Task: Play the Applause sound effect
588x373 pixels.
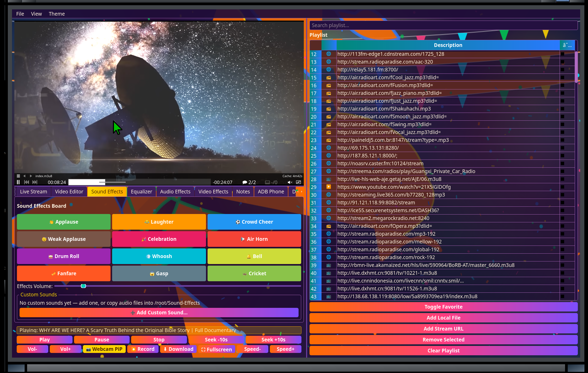Action: coord(64,222)
